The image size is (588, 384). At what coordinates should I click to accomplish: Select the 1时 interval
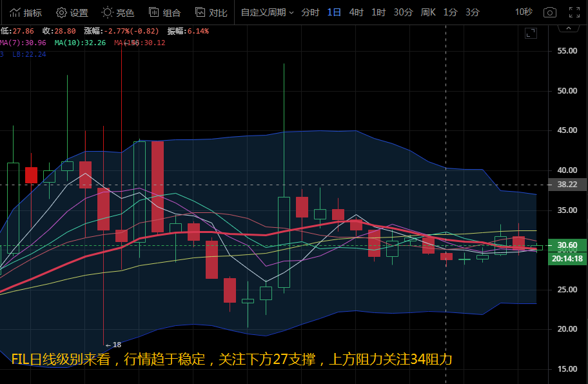378,12
